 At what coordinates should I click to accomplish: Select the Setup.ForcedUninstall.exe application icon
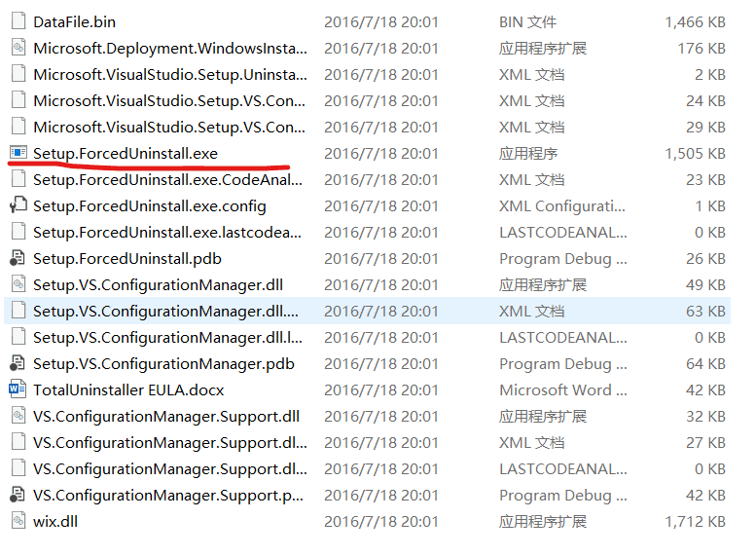(x=18, y=153)
